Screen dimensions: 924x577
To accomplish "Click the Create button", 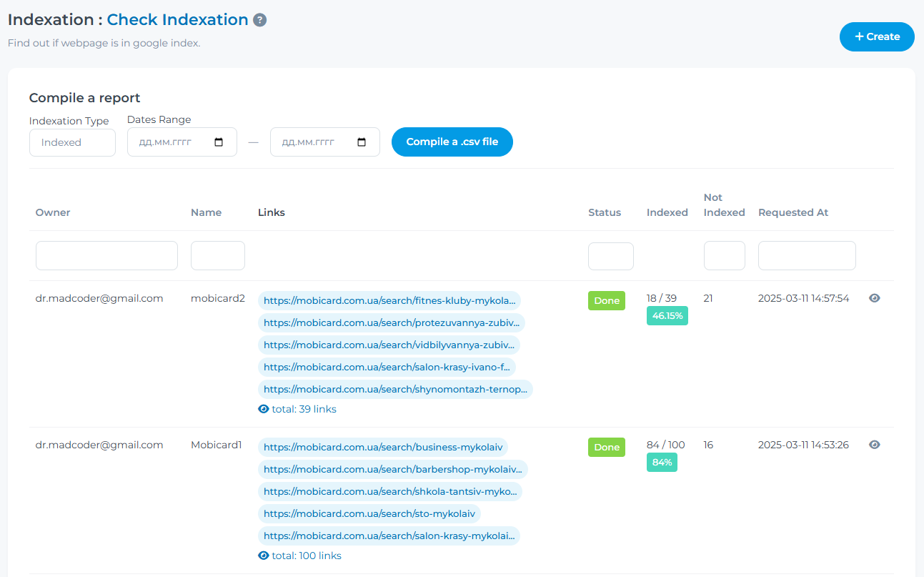I will click(x=877, y=36).
